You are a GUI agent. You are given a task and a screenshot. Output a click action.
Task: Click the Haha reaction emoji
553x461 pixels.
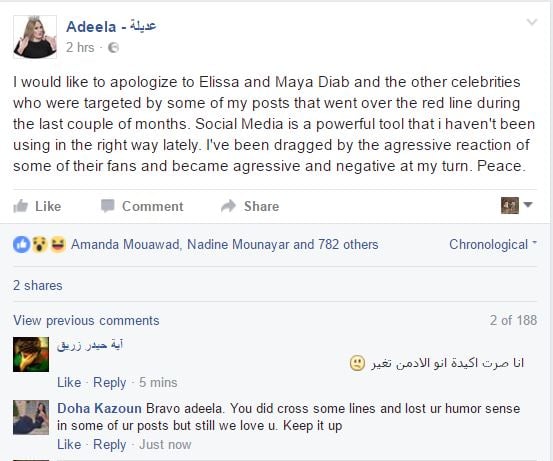[58, 244]
